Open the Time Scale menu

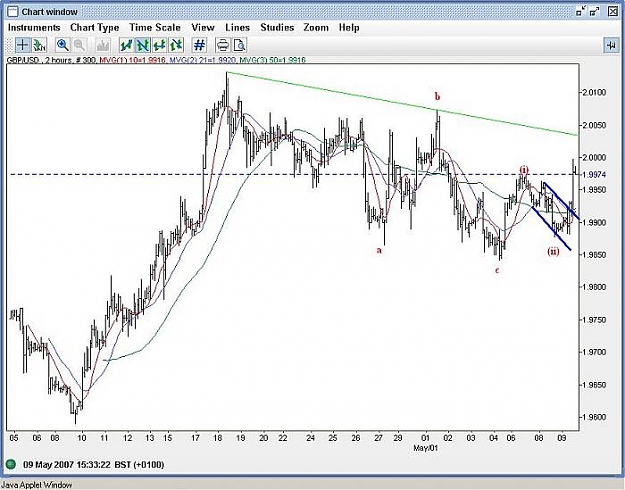(x=155, y=28)
